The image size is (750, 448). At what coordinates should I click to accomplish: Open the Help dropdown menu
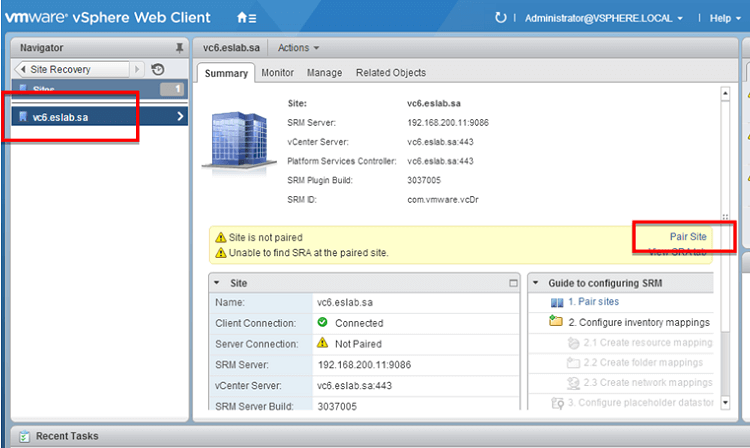(x=725, y=18)
